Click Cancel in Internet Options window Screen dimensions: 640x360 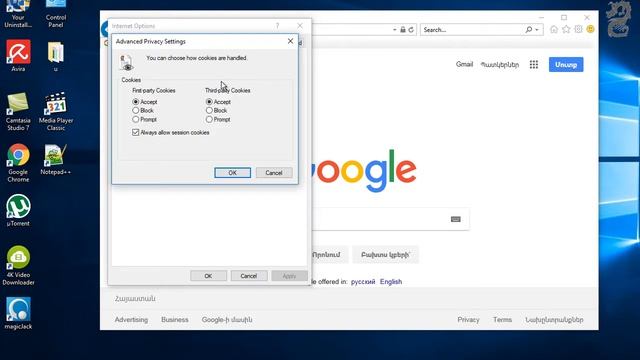249,276
